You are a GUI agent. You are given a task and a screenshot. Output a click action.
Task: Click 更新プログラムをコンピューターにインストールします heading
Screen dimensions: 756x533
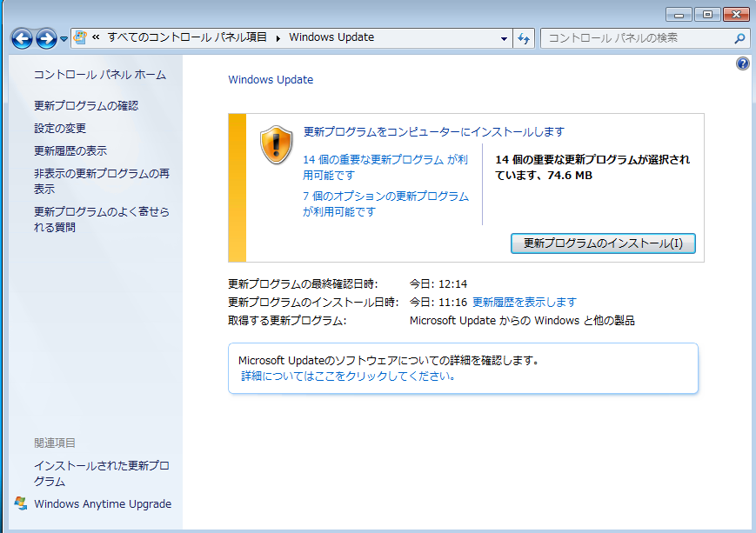pos(434,131)
